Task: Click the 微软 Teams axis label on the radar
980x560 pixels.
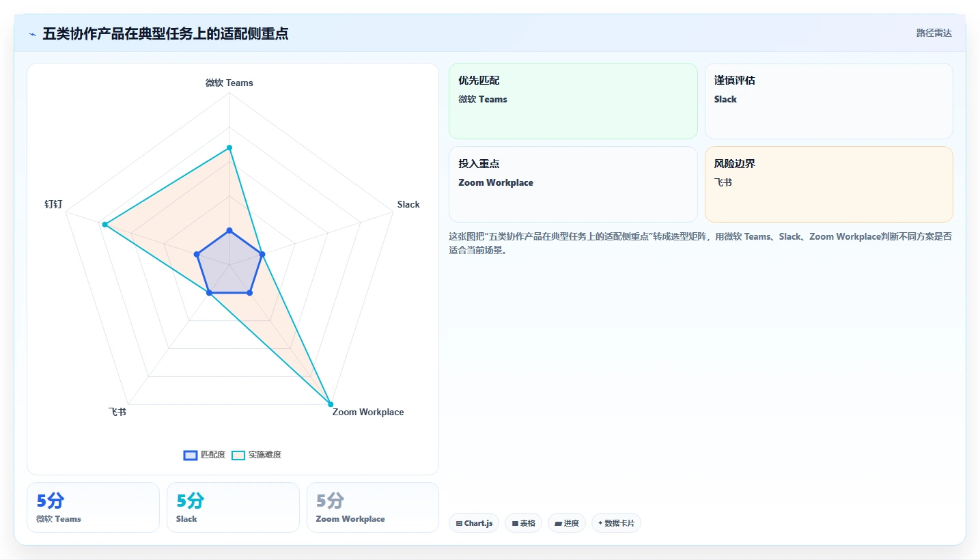Action: [229, 83]
